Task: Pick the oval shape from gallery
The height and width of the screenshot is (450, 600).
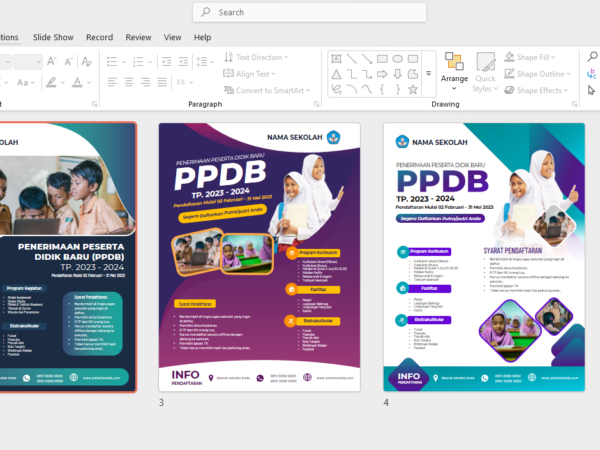Action: [x=397, y=59]
